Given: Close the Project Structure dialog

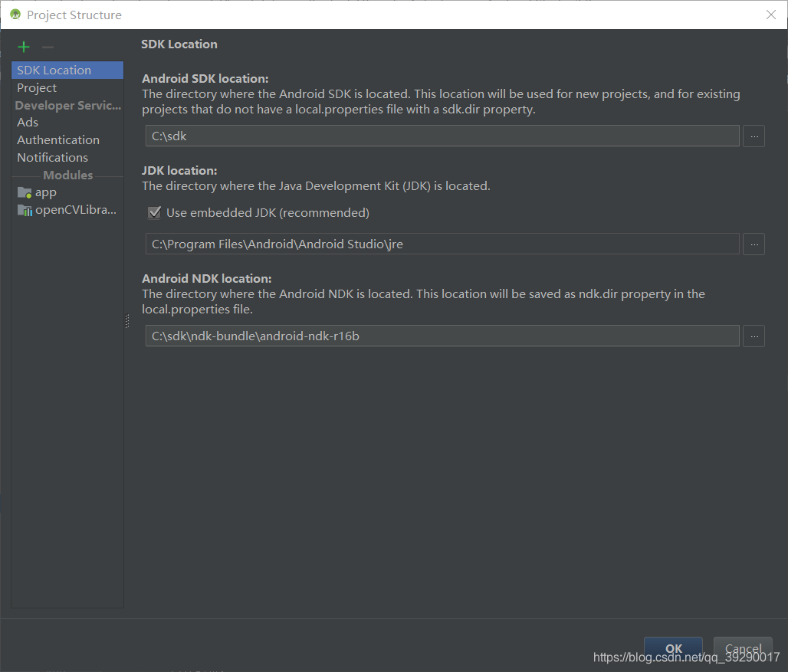Looking at the screenshot, I should tap(771, 15).
